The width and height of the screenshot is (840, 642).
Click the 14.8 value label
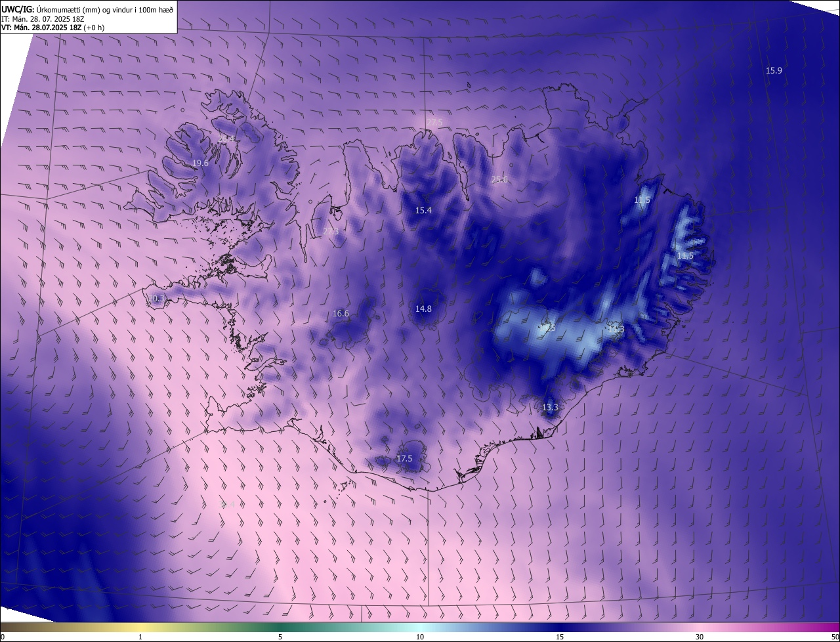[423, 309]
